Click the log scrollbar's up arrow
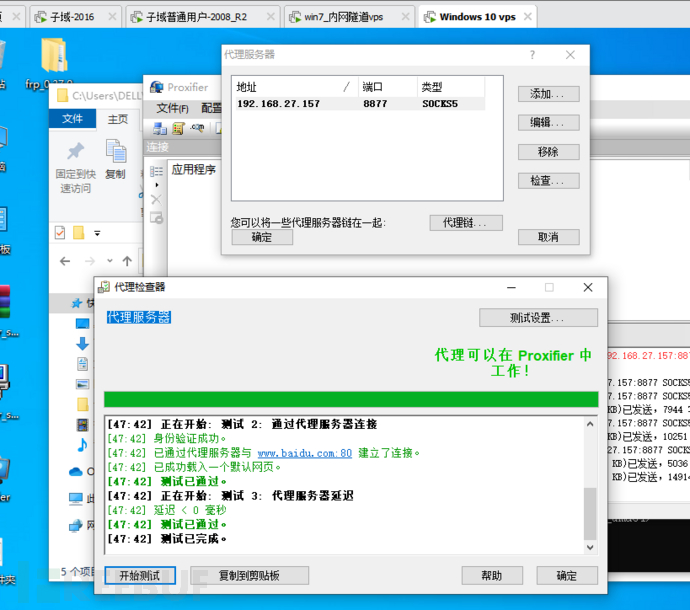 click(590, 424)
